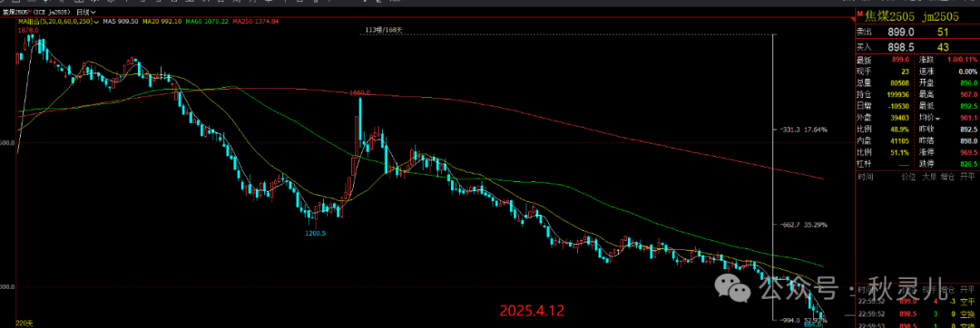This screenshot has width=980, height=328.
Task: Open the 日线 period dropdown
Action: point(86,12)
